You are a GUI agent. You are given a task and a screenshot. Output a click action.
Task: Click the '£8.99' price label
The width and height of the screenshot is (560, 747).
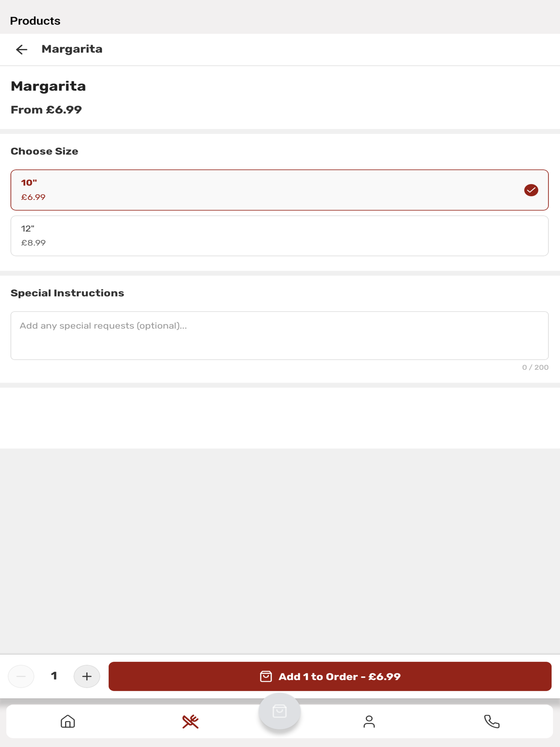point(33,243)
